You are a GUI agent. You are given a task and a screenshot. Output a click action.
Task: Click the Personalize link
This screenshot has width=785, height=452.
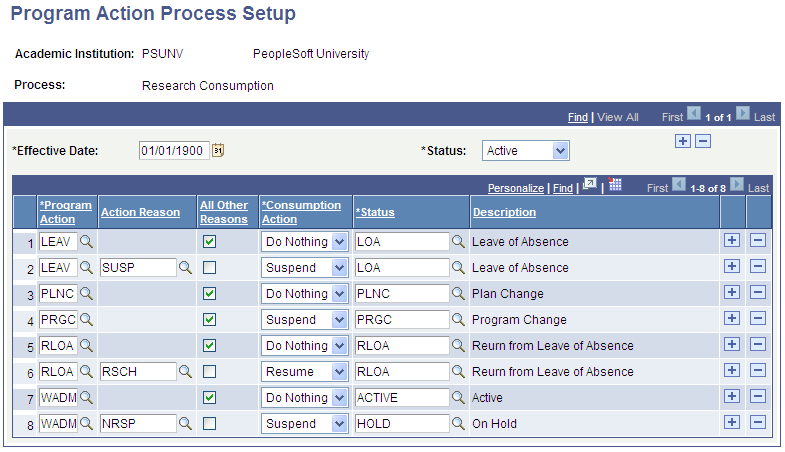pyautogui.click(x=515, y=188)
